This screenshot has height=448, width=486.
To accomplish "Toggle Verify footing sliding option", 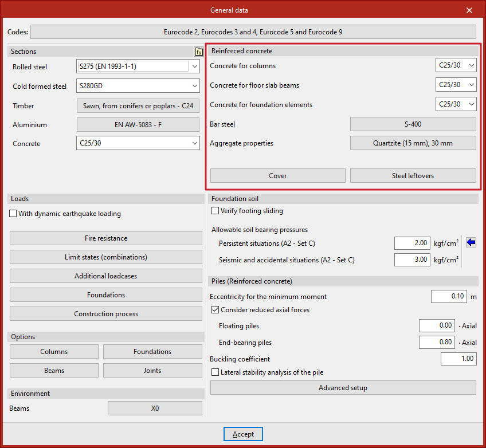I will coord(215,211).
